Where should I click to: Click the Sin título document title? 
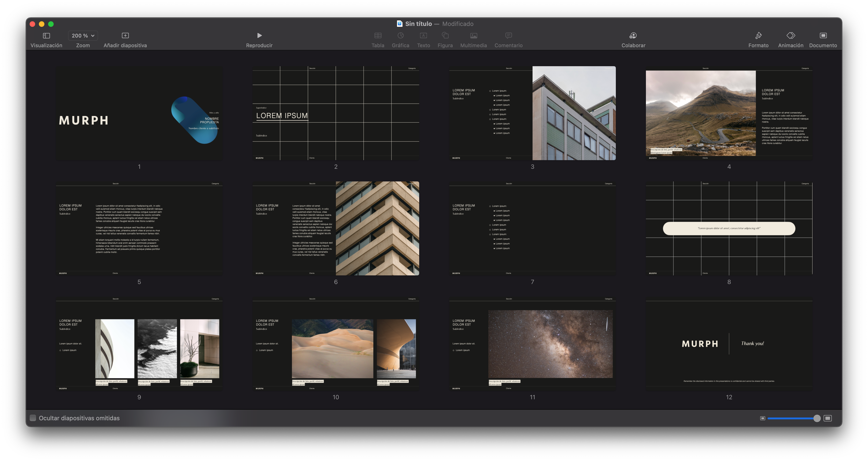tap(418, 24)
